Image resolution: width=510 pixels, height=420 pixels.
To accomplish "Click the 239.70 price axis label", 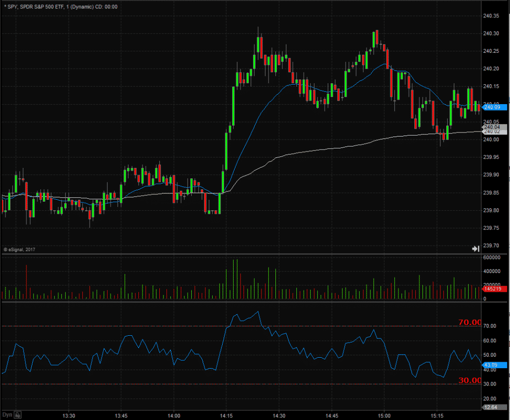I will [491, 246].
